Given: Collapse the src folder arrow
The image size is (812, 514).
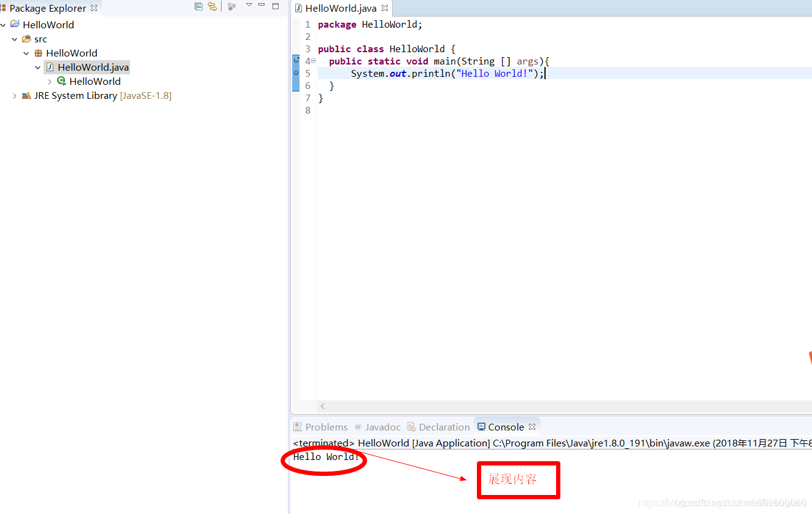Looking at the screenshot, I should pos(15,39).
